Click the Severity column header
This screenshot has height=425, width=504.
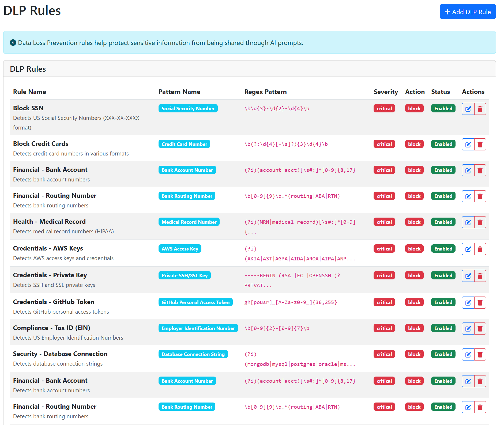click(385, 92)
